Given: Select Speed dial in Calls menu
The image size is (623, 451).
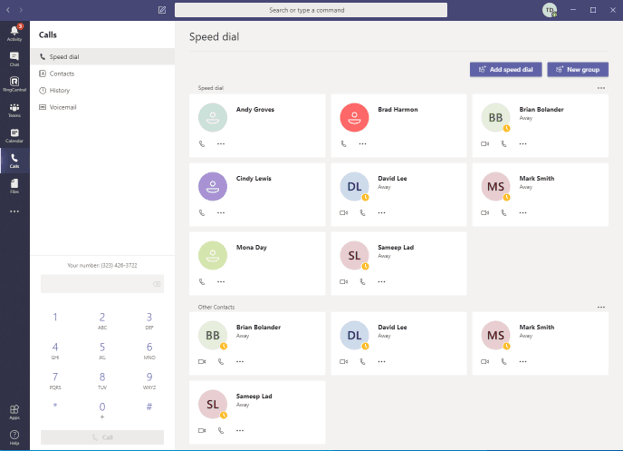Looking at the screenshot, I should (103, 57).
